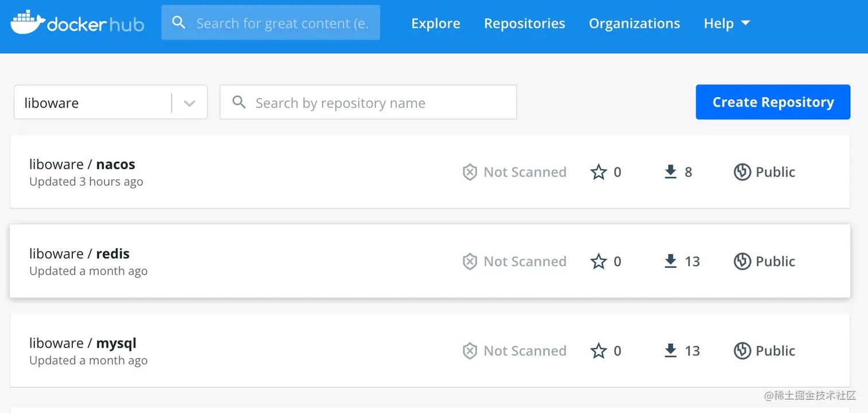Click the Not Scanned shield icon for redis
868x413 pixels.
(470, 262)
